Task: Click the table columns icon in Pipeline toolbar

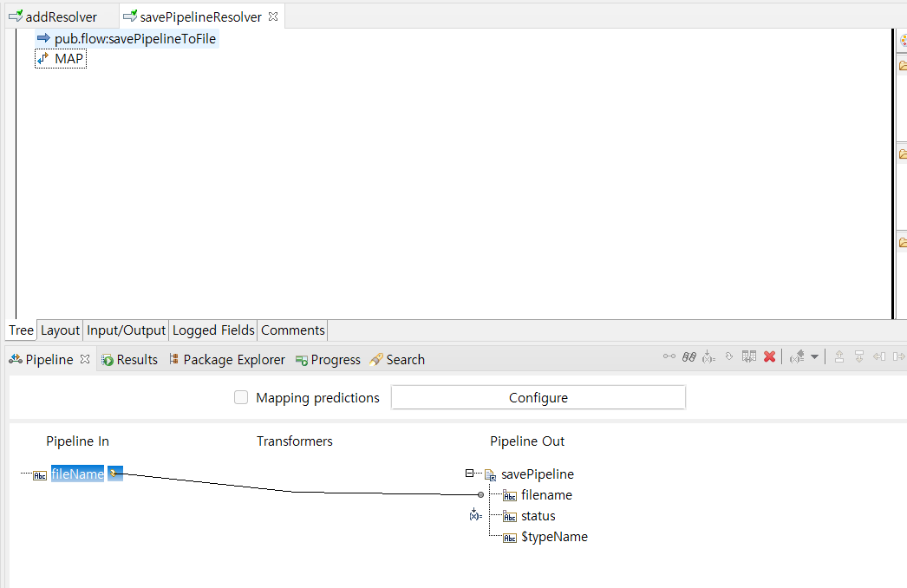Action: (748, 356)
